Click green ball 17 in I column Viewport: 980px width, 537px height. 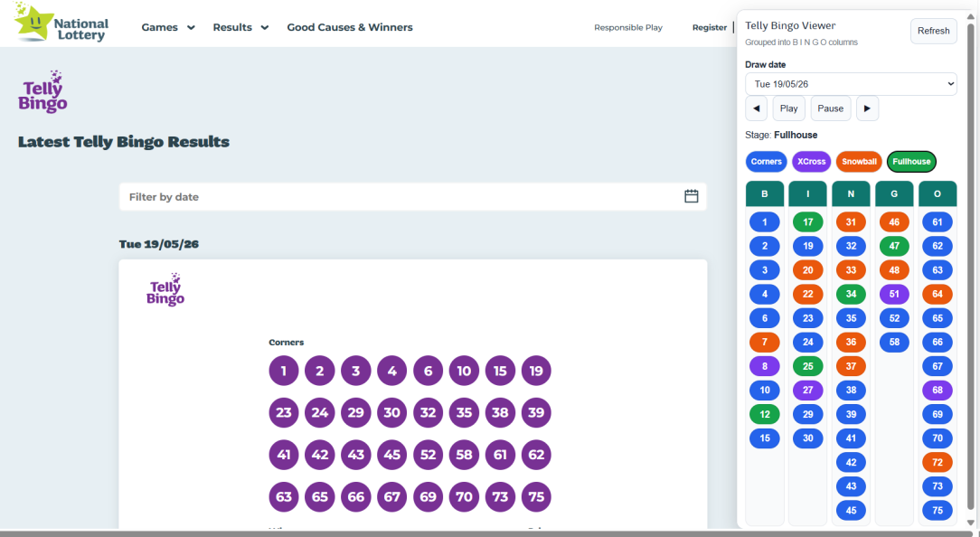point(807,221)
